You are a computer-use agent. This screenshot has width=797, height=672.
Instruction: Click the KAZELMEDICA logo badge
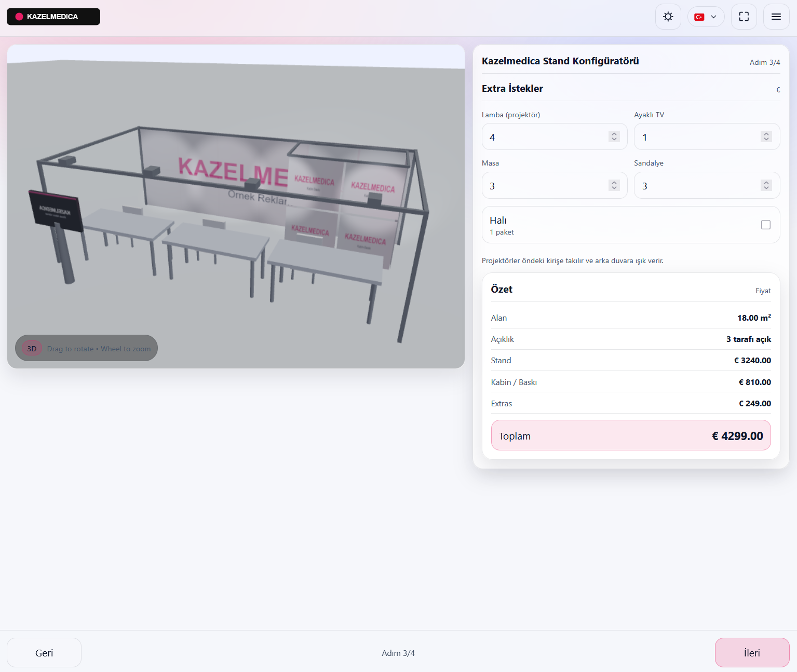[x=53, y=17]
